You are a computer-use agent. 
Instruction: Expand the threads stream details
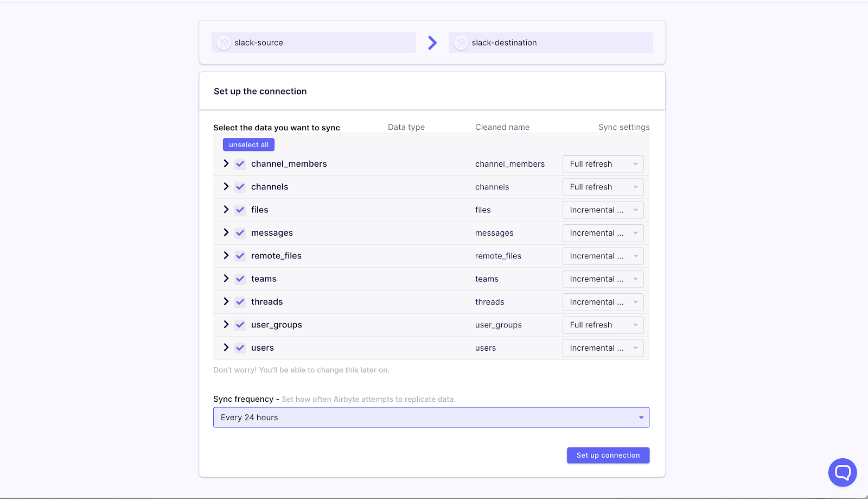tap(226, 301)
